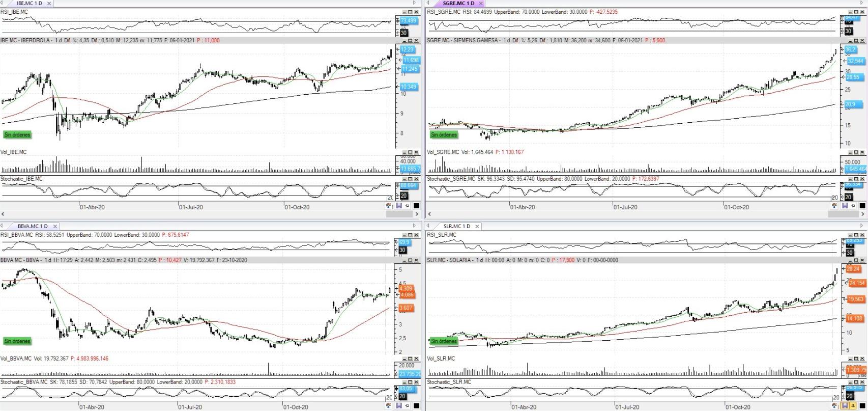Click the layers icon in the BBVA chart
Screen dimensions: 868x411
pyautogui.click(x=389, y=406)
